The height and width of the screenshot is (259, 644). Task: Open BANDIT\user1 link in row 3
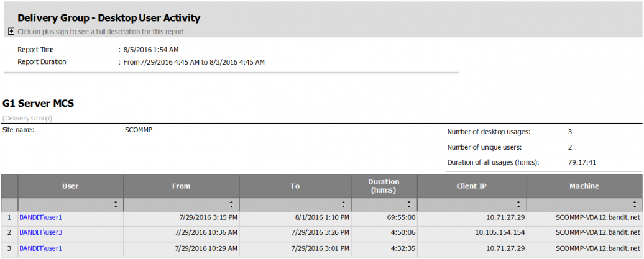pos(41,248)
